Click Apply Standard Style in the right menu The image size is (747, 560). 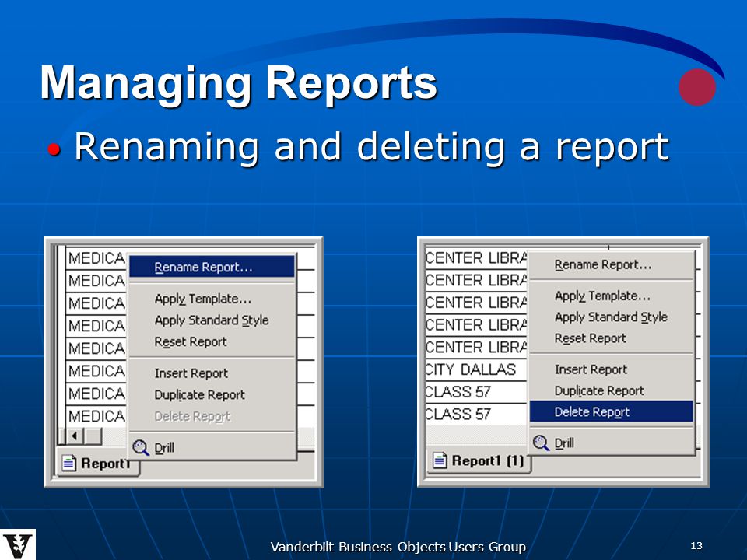pyautogui.click(x=611, y=317)
